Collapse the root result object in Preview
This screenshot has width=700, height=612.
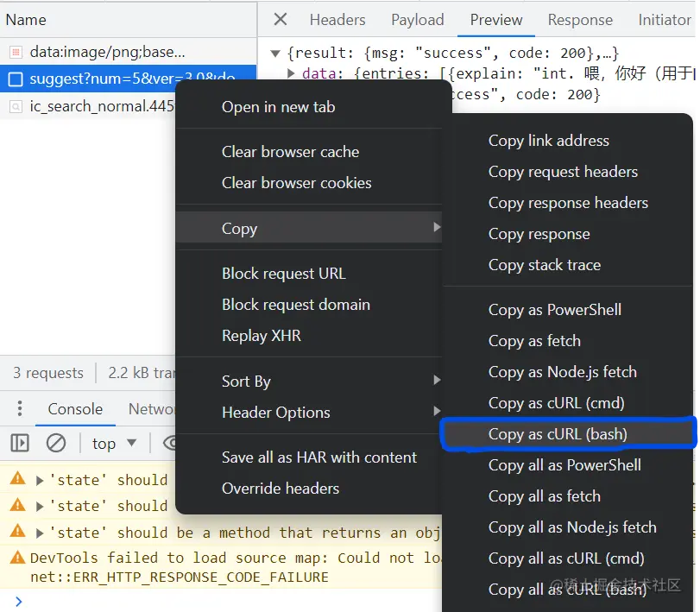(275, 54)
